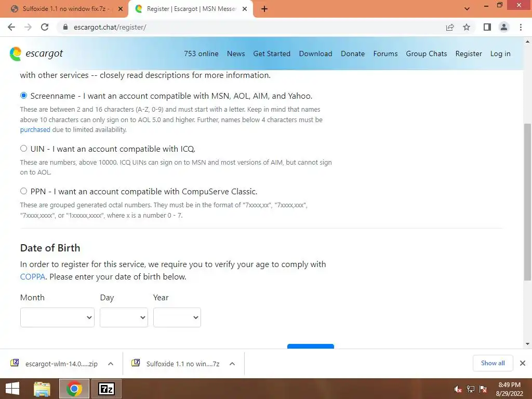The width and height of the screenshot is (532, 399).
Task: Click the Log in nav link
Action: [x=500, y=54]
